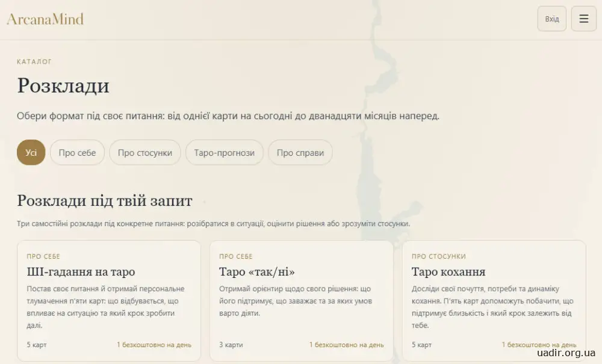Click the КАТАЛОГ breadcrumb label
This screenshot has width=602, height=364.
(34, 61)
